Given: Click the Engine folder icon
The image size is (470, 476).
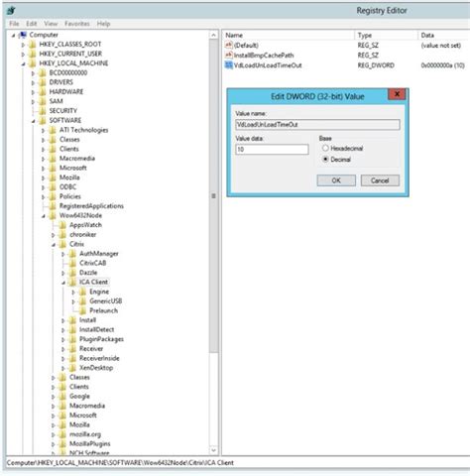Looking at the screenshot, I should point(82,292).
